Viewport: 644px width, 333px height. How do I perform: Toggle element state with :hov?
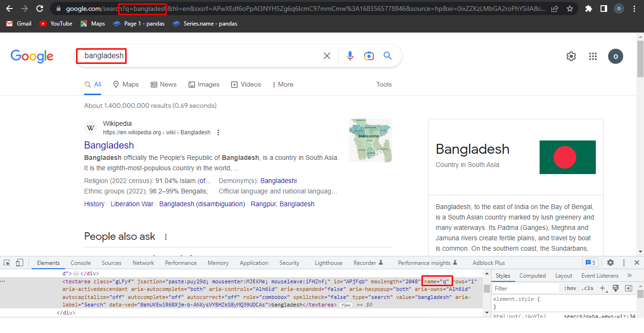(x=570, y=288)
